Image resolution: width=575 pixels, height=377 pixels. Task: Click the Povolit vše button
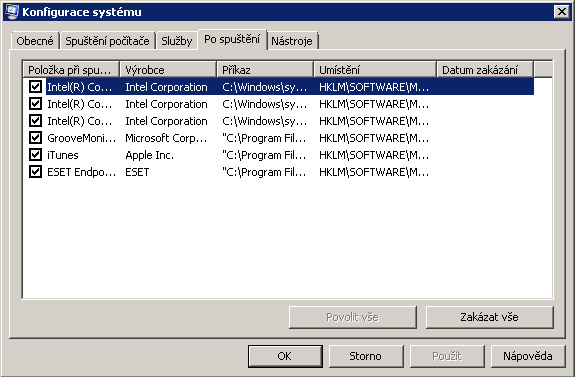(x=352, y=317)
